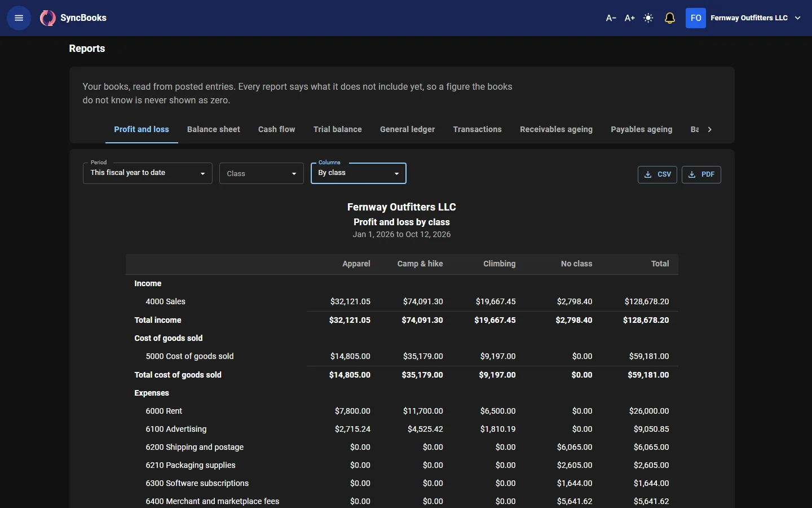812x508 pixels.
Task: Toggle light theme with sun icon
Action: click(x=648, y=18)
